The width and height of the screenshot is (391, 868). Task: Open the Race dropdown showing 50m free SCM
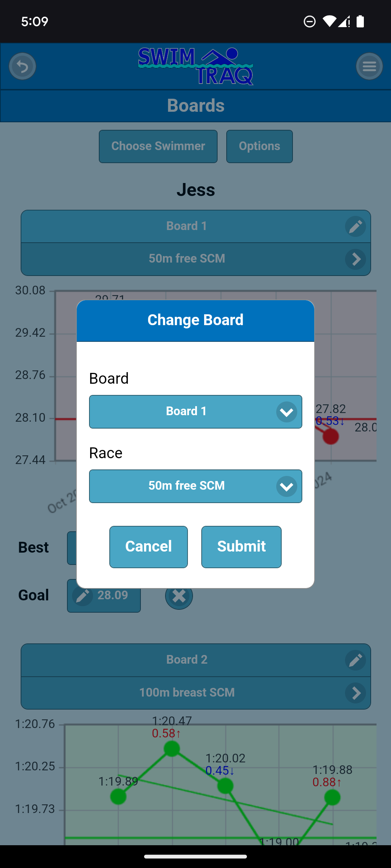(195, 486)
